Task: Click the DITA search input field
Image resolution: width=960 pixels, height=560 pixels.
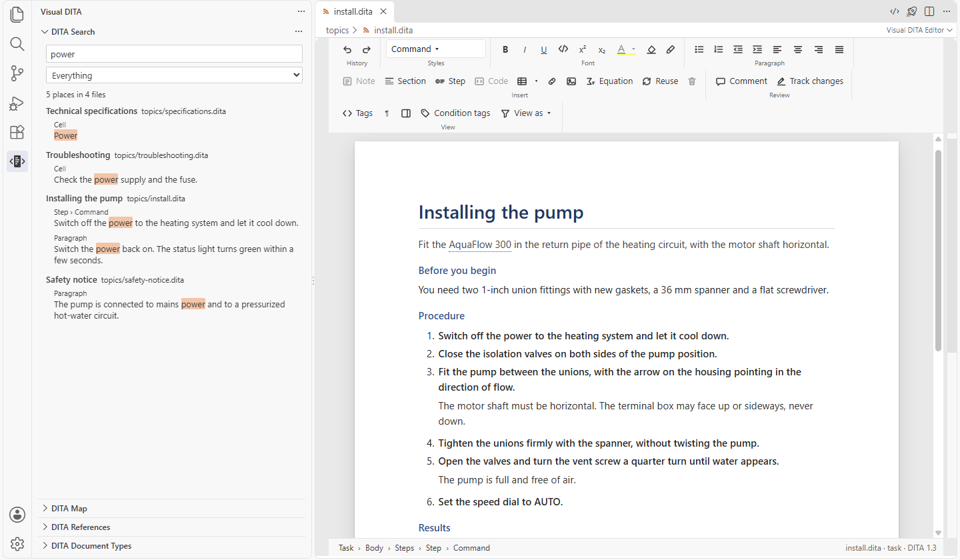Action: (174, 54)
